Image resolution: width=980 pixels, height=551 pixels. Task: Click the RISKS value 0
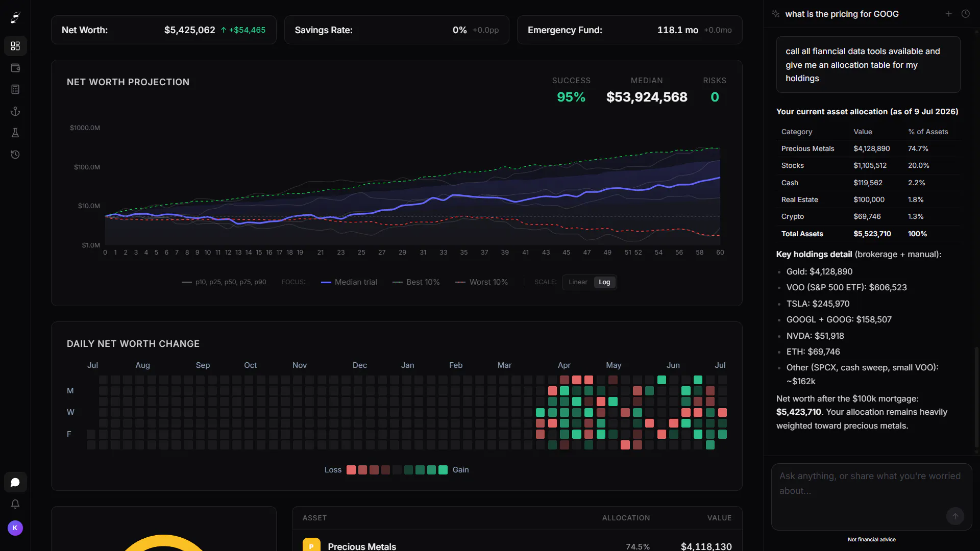tap(715, 97)
